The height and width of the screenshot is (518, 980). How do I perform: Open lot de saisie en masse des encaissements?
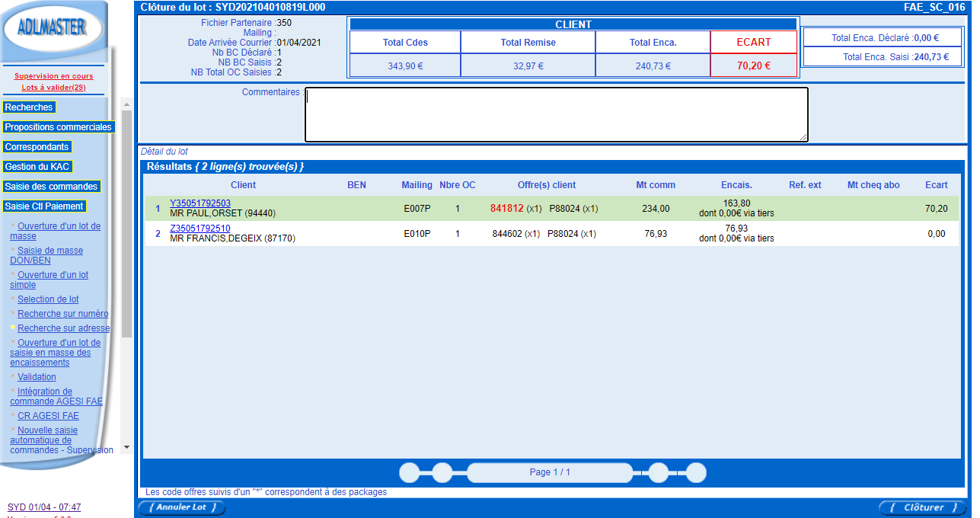55,353
